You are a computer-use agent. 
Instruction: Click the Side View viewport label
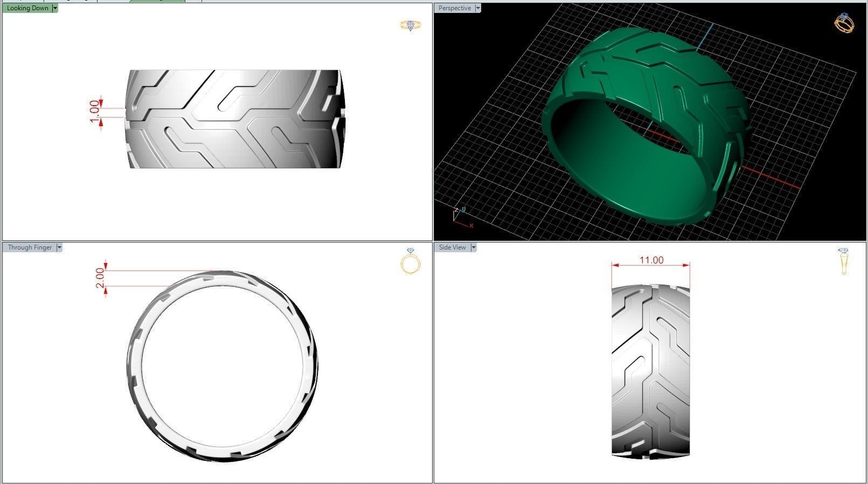[x=452, y=247]
